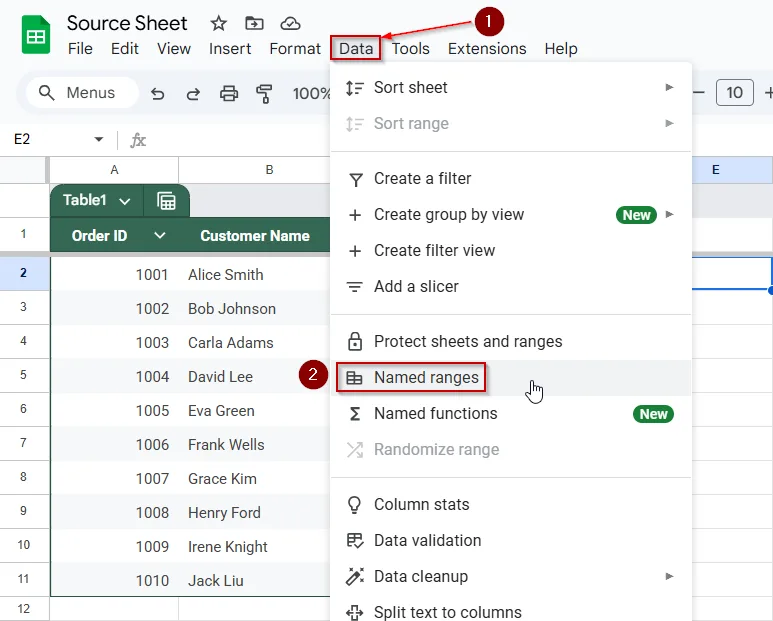Screen dimensions: 773x621
Task: Decrease font size with minus button
Action: click(699, 92)
